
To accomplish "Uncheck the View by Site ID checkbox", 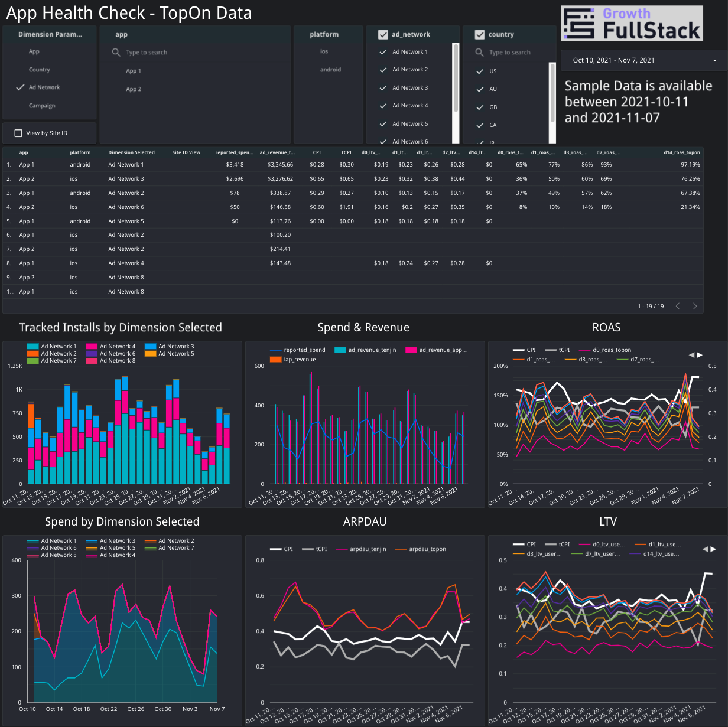I will click(18, 133).
